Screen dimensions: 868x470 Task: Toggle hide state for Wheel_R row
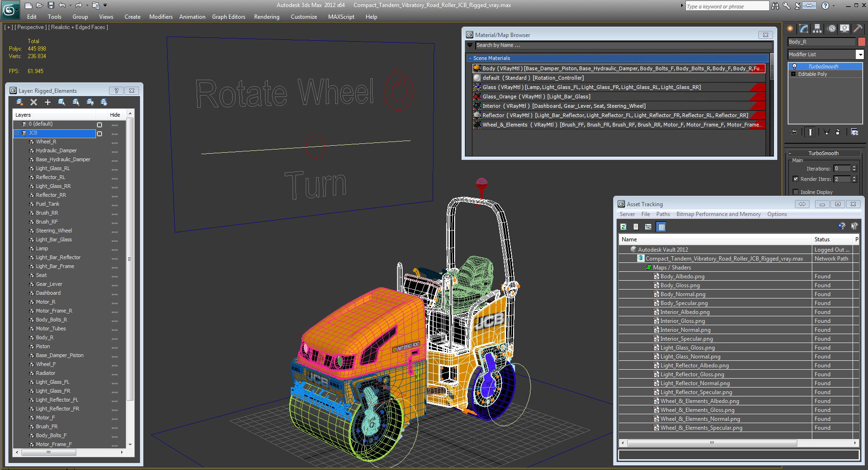(115, 142)
